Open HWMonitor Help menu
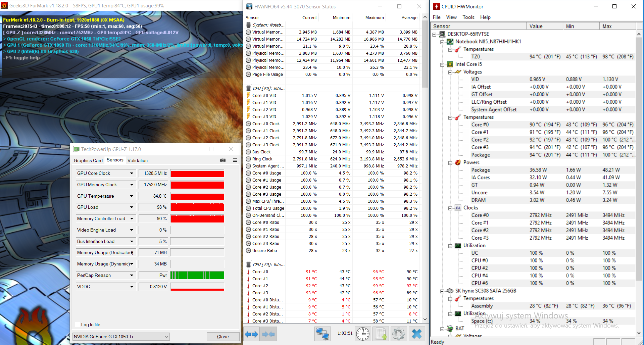Screen dimensions: 644x345 point(485,17)
